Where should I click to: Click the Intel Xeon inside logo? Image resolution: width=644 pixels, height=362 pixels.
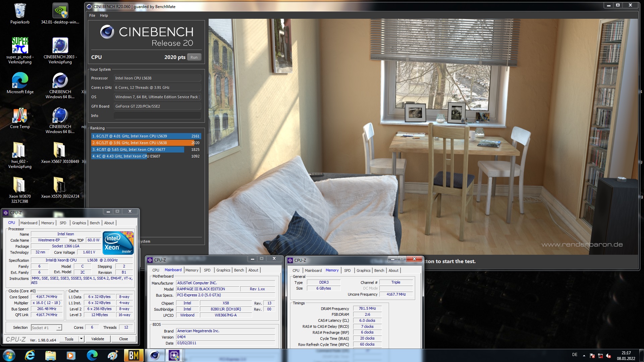[x=118, y=243]
